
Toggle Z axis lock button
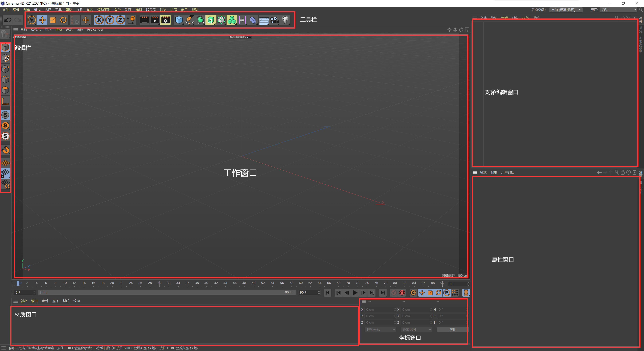tap(120, 20)
